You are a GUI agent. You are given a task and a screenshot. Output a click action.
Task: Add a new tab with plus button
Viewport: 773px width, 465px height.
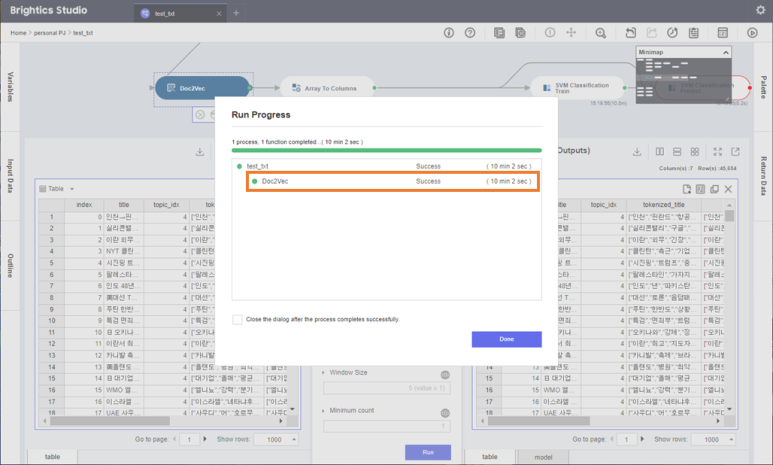click(236, 13)
